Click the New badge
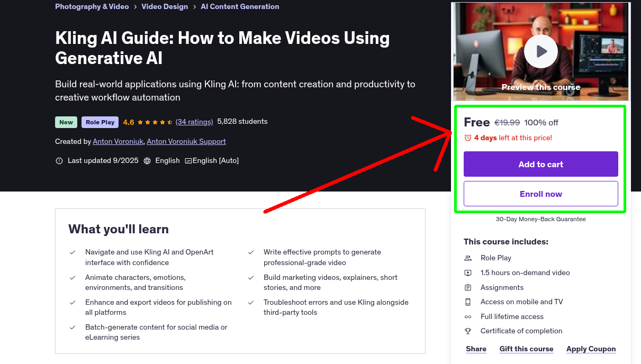 point(66,122)
